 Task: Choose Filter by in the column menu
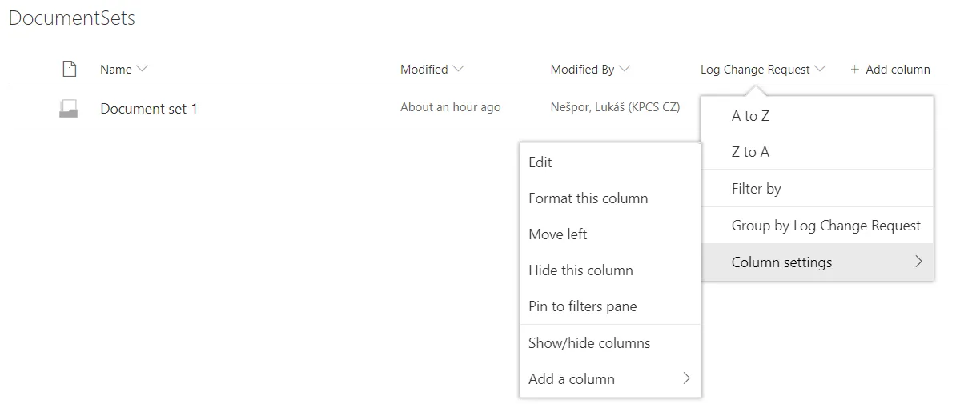pos(756,189)
